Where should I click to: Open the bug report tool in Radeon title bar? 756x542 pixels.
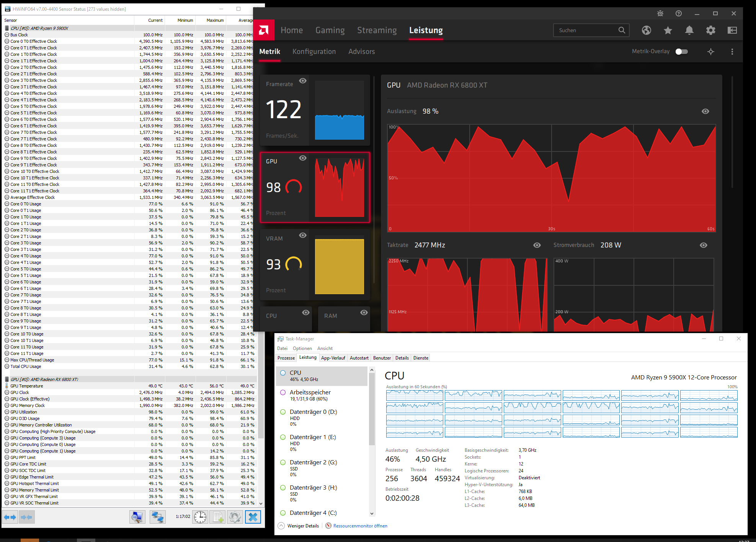(x=660, y=13)
